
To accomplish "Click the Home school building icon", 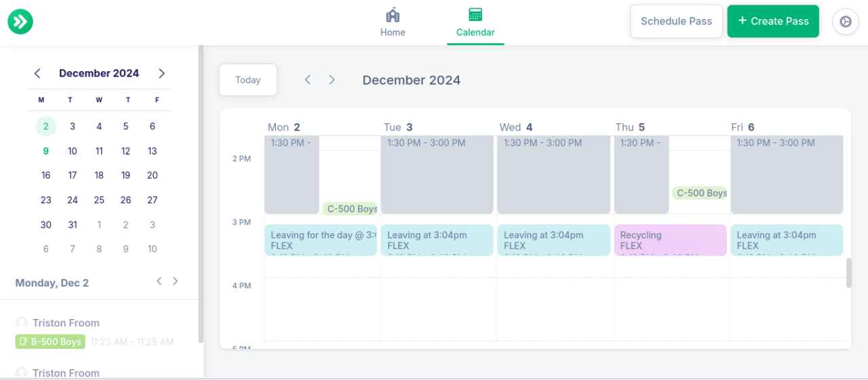I will (x=393, y=15).
